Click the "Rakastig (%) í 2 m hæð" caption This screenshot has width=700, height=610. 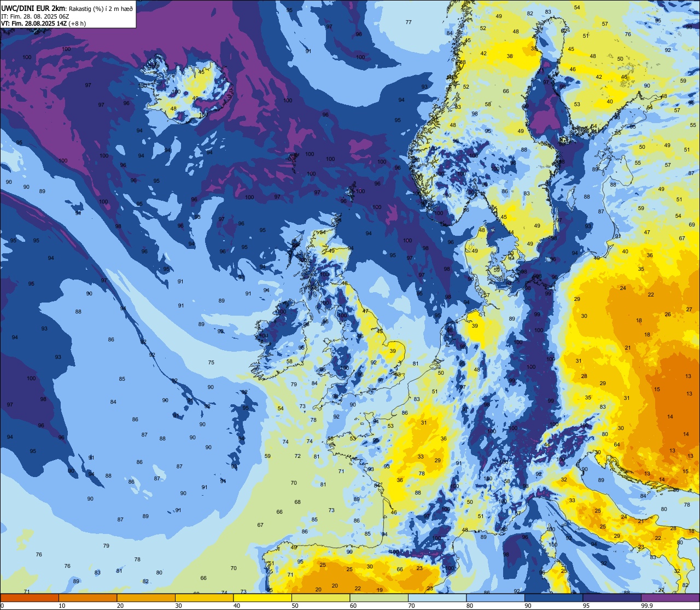pyautogui.click(x=101, y=8)
